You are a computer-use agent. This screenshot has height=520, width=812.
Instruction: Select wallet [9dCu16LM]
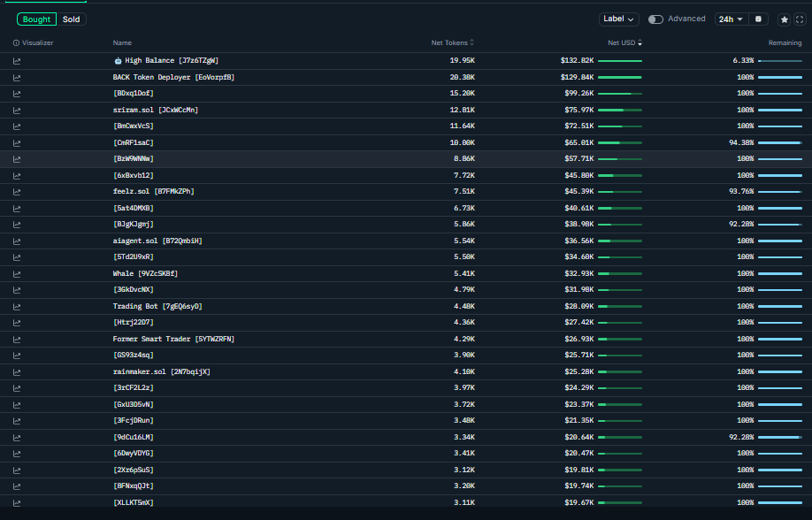(x=133, y=437)
